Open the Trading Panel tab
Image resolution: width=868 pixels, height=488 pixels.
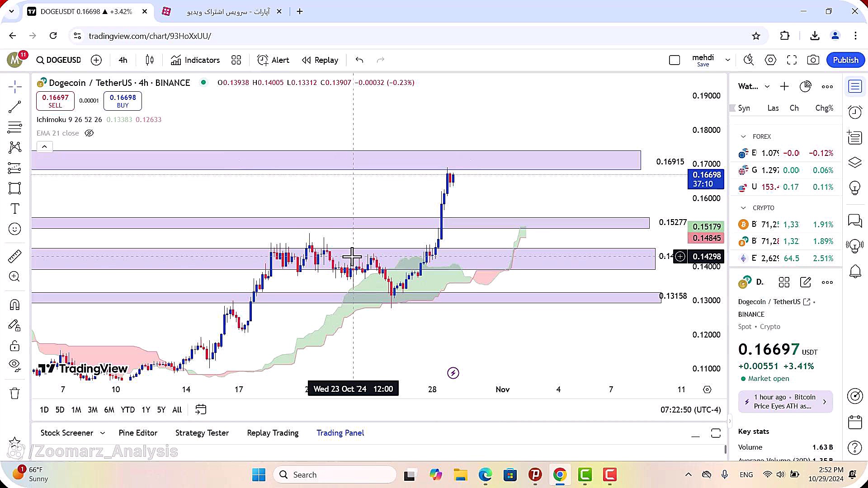point(340,433)
